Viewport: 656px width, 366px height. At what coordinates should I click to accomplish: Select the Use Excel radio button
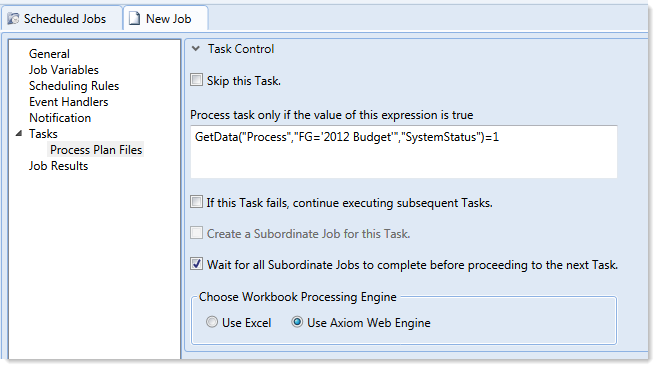coord(212,322)
